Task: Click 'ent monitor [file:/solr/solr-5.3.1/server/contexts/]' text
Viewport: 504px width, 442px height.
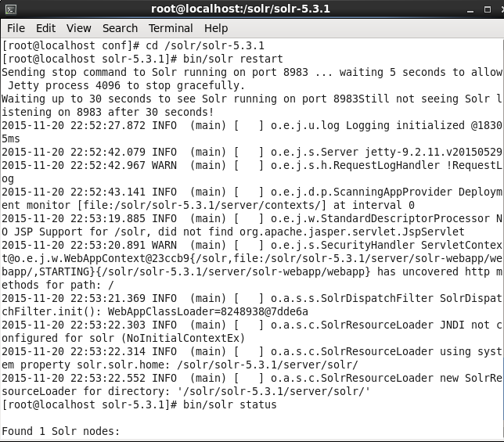Action: tap(164, 205)
